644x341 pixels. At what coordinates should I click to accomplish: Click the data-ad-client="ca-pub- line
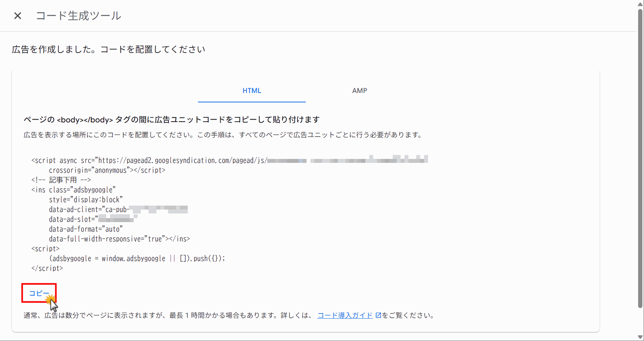(118, 210)
